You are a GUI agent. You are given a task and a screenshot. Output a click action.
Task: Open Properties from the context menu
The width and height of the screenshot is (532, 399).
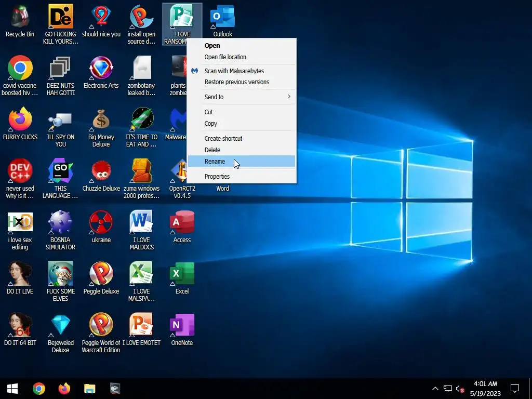tap(242, 177)
